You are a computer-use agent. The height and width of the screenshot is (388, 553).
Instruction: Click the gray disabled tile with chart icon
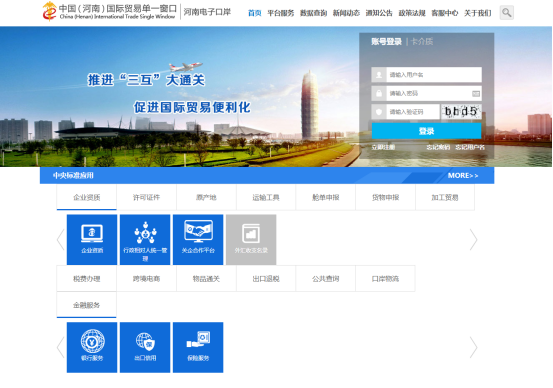point(251,240)
